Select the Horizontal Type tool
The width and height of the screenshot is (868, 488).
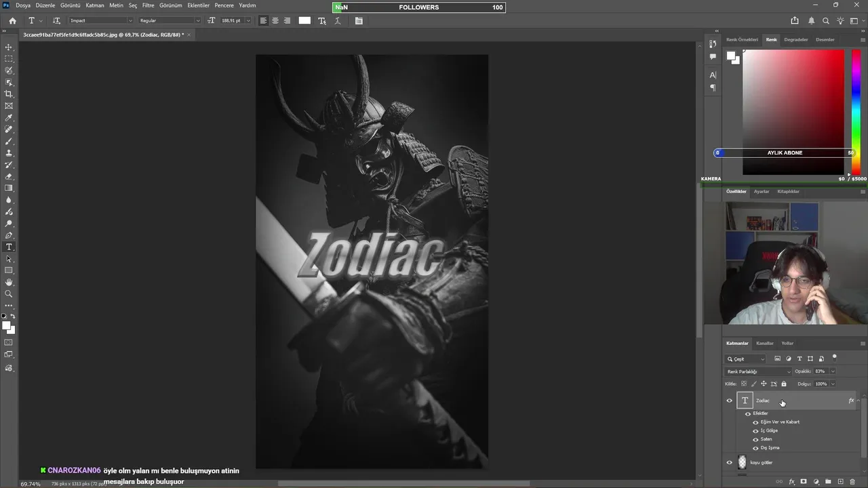click(x=9, y=247)
